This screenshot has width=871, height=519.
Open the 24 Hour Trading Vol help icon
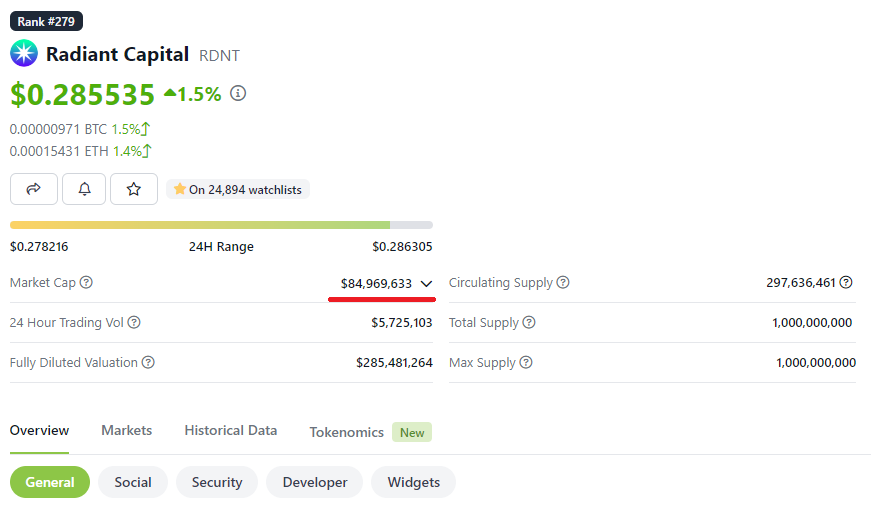click(134, 322)
